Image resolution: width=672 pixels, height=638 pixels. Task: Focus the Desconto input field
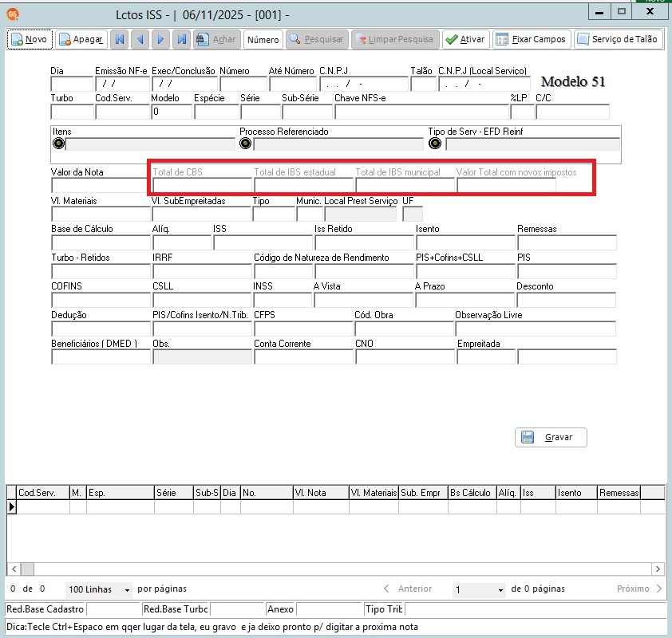(566, 300)
